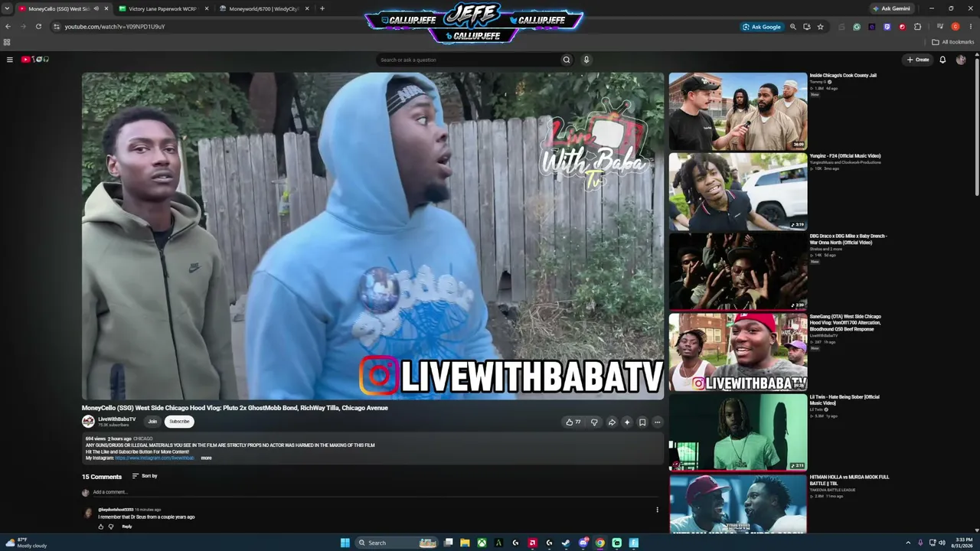Open Yunginz - F24 video thumbnail
This screenshot has width=980, height=551.
tap(738, 191)
